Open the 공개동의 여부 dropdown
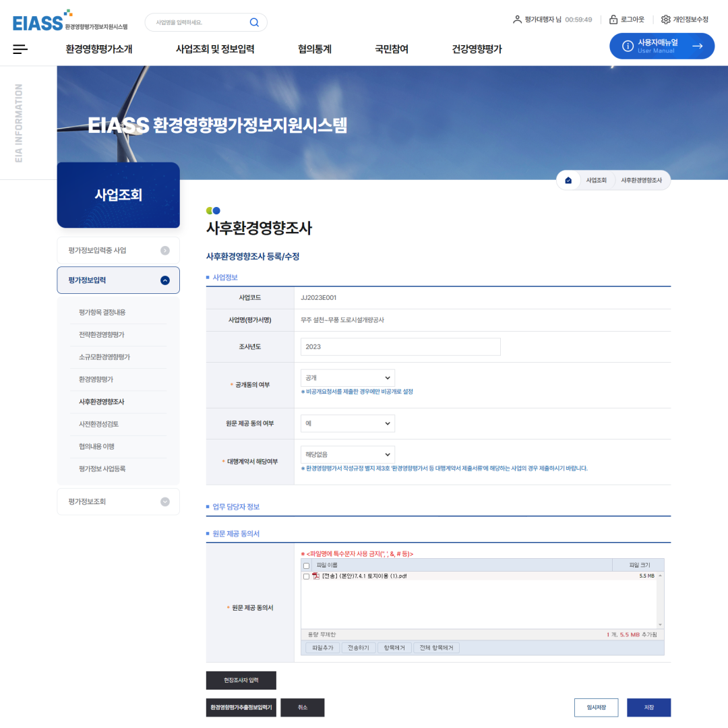The image size is (728, 728). [347, 377]
